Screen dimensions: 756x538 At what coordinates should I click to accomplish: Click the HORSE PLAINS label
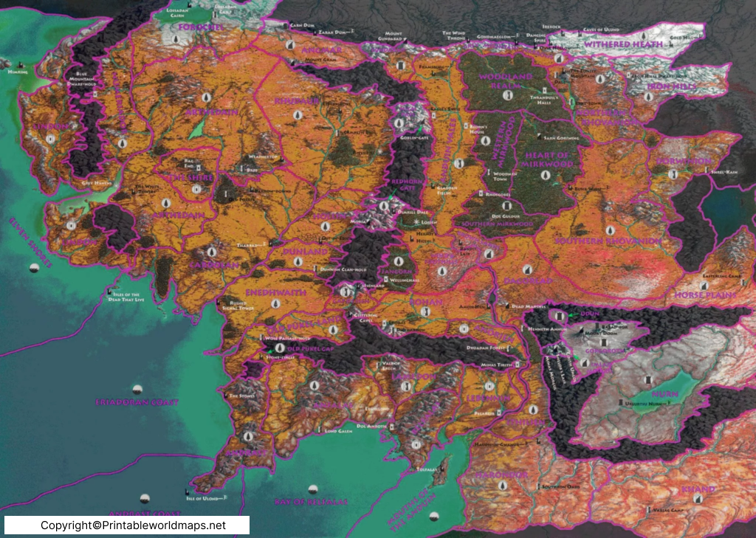705,294
